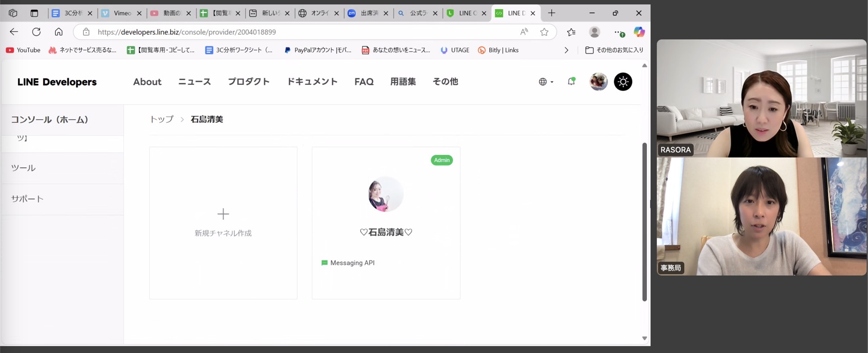Viewport: 868px width, 353px height.
Task: Open the notification bell in LINE Developers
Action: pyautogui.click(x=571, y=81)
